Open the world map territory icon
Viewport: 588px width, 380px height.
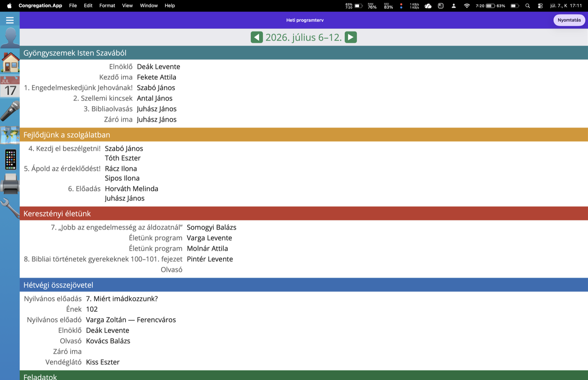(10, 135)
